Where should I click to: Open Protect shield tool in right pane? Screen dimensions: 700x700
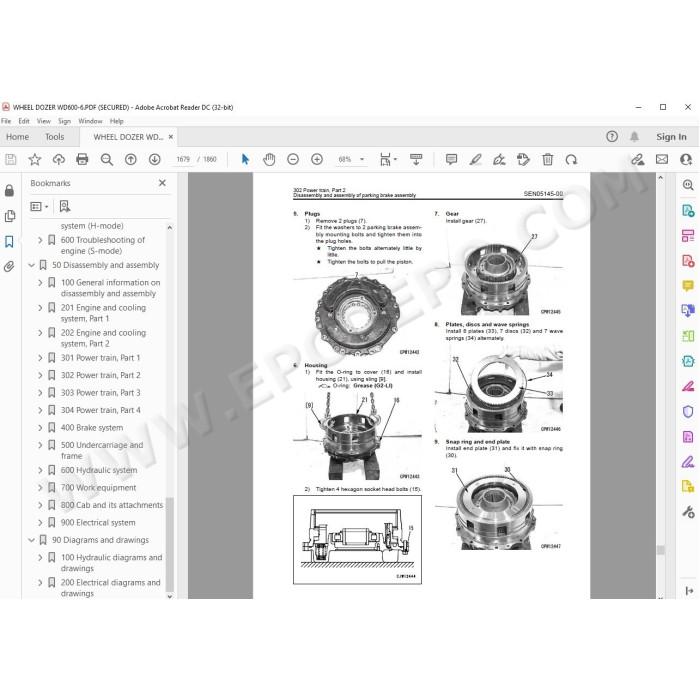coord(688,411)
